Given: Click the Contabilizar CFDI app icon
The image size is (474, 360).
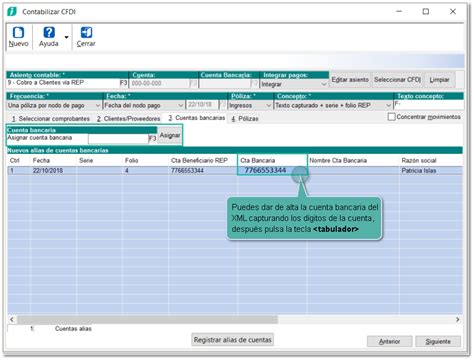Looking at the screenshot, I should [12, 12].
